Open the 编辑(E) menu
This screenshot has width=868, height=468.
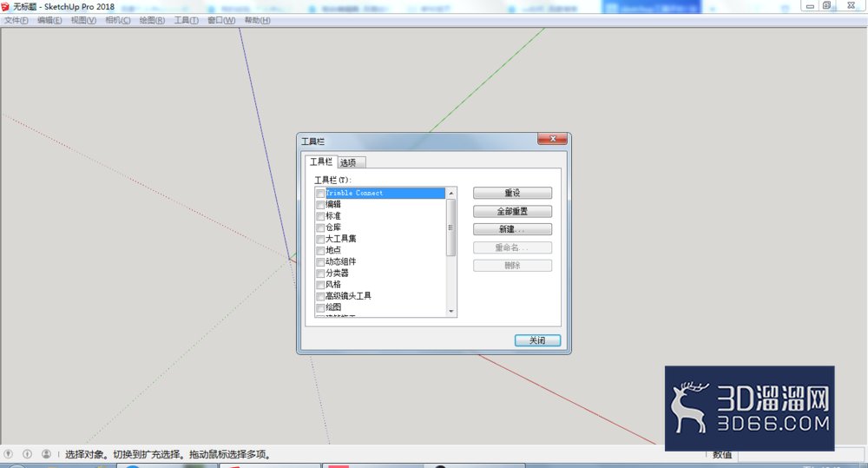[x=49, y=20]
